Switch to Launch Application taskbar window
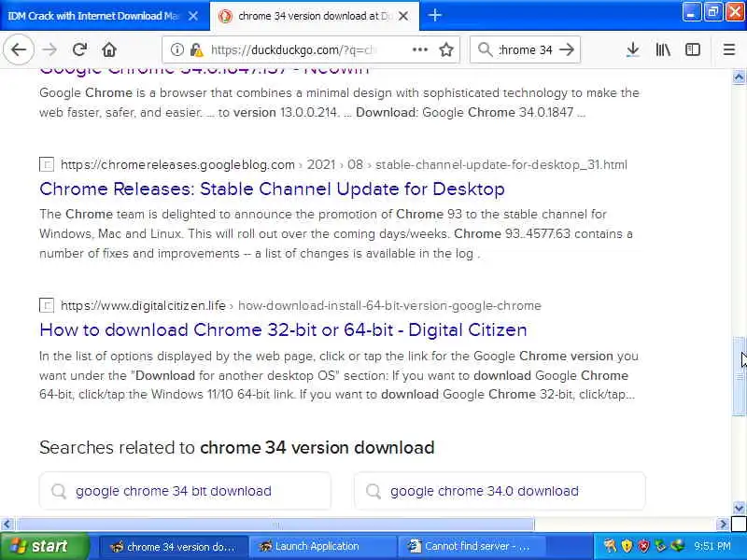747x560 pixels. click(x=323, y=547)
